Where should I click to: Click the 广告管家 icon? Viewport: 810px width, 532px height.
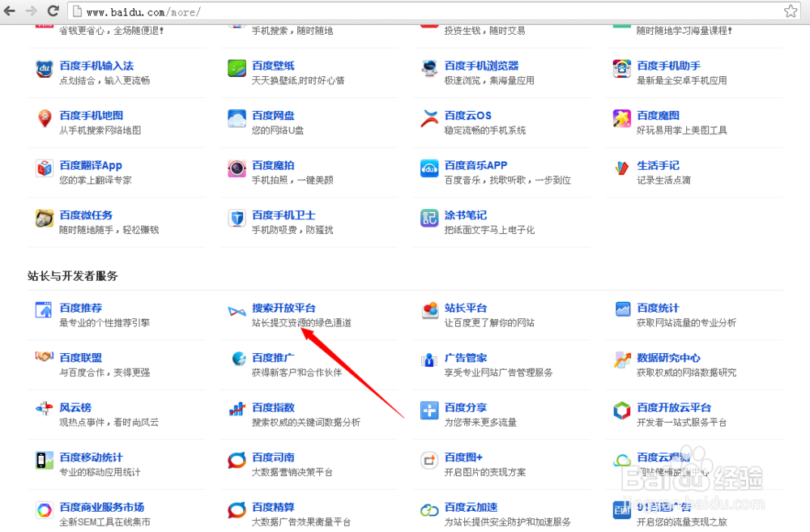tap(429, 360)
